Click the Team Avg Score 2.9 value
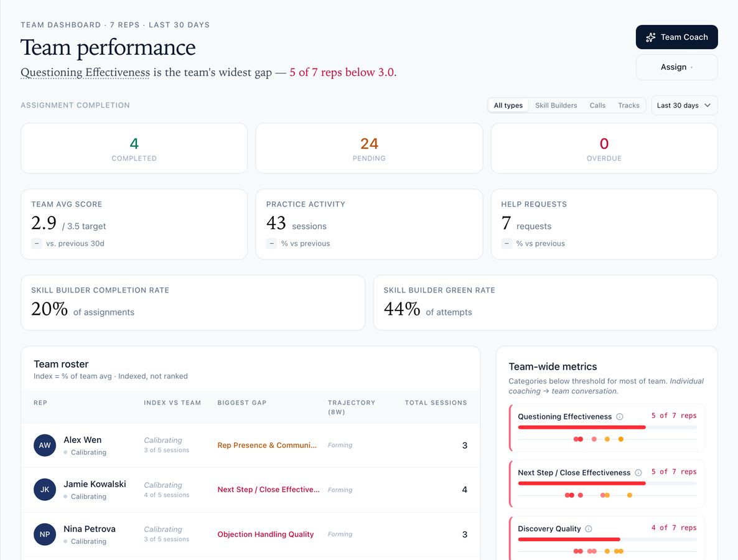Image resolution: width=738 pixels, height=560 pixels. tap(44, 223)
